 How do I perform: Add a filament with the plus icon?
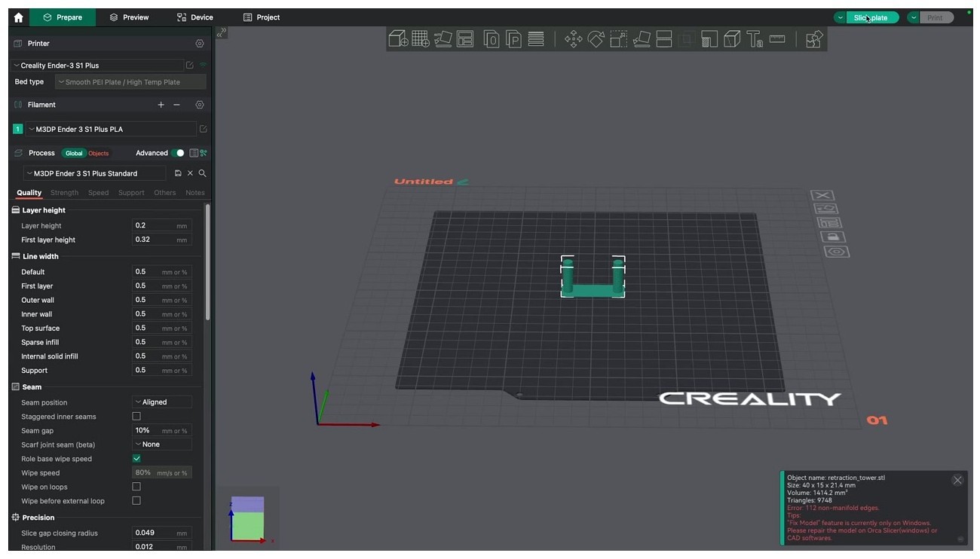tap(161, 105)
